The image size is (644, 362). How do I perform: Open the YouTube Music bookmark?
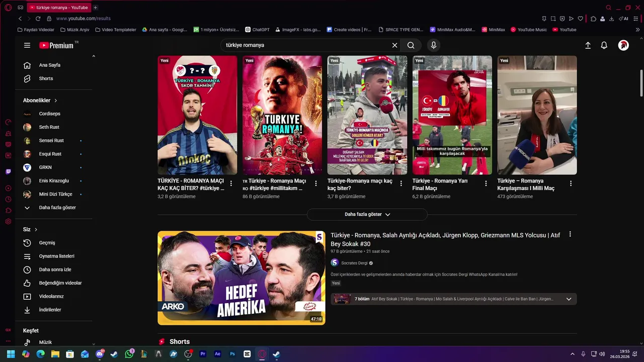[529, 30]
